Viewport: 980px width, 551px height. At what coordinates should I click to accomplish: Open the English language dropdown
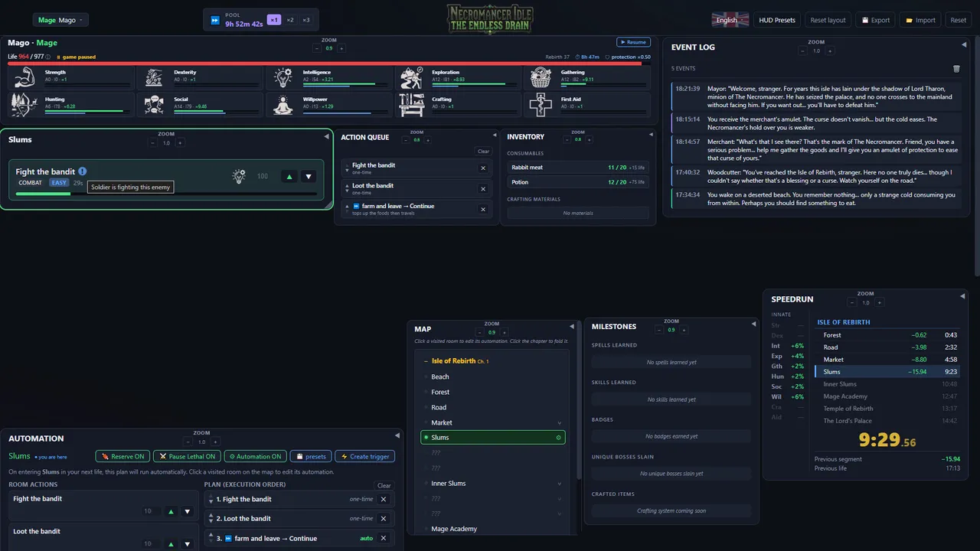click(x=730, y=20)
